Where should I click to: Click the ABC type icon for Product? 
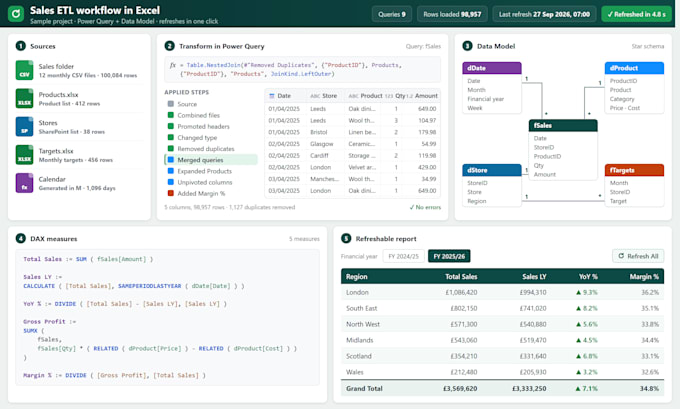click(353, 96)
